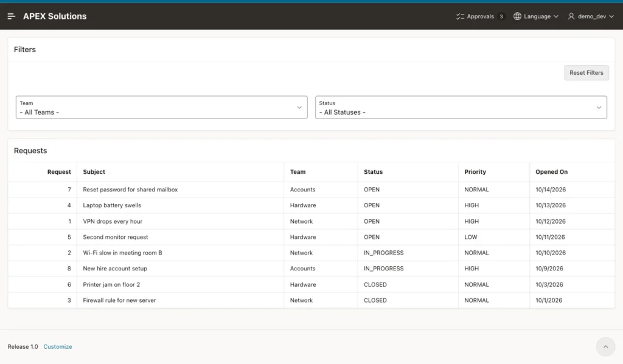Screen dimensions: 623x364
Task: Open the hamburger navigation menu icon
Action: coord(11,16)
